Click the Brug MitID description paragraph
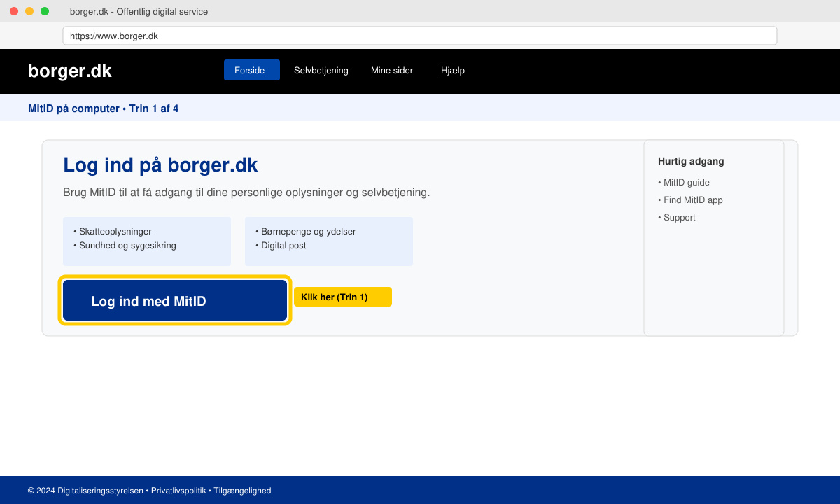Viewport: 840px width, 504px height. [x=246, y=192]
